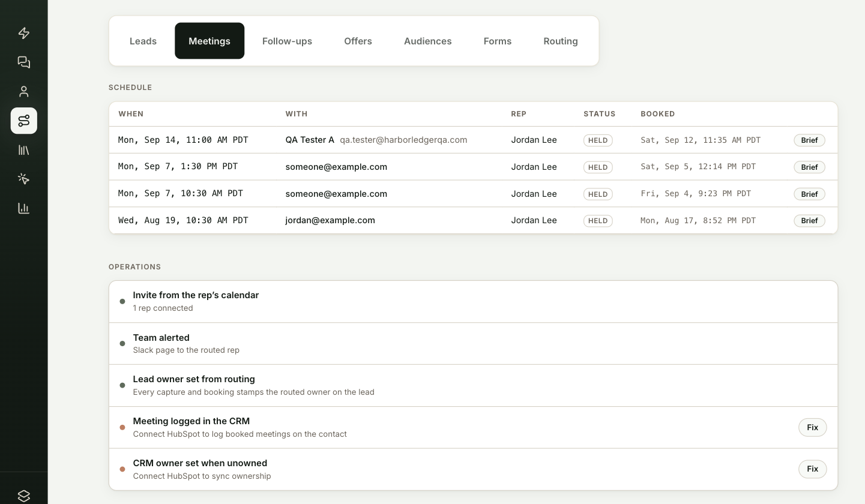Screen dimensions: 865x504
Task: Open the person contacts sidebar icon
Action: [24, 91]
